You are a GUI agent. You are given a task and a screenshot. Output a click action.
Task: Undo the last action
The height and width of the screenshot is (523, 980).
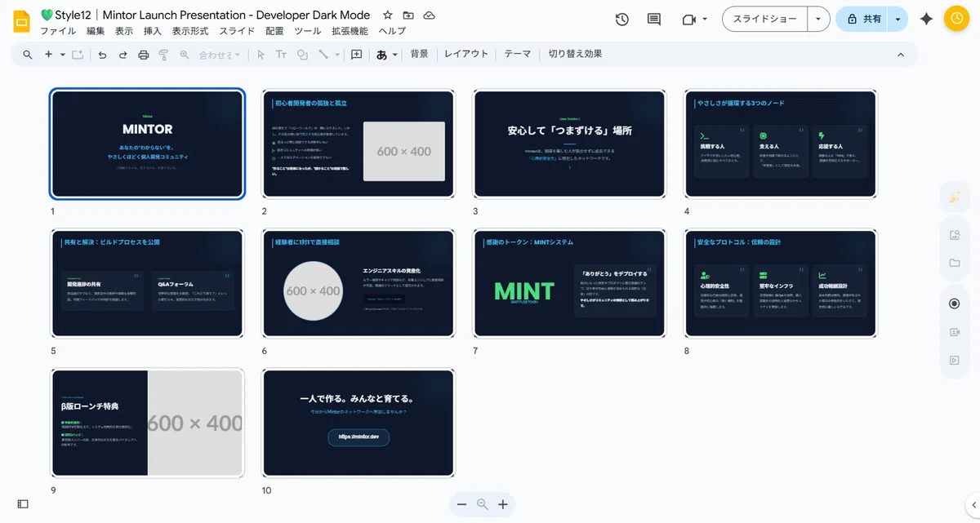click(x=102, y=55)
